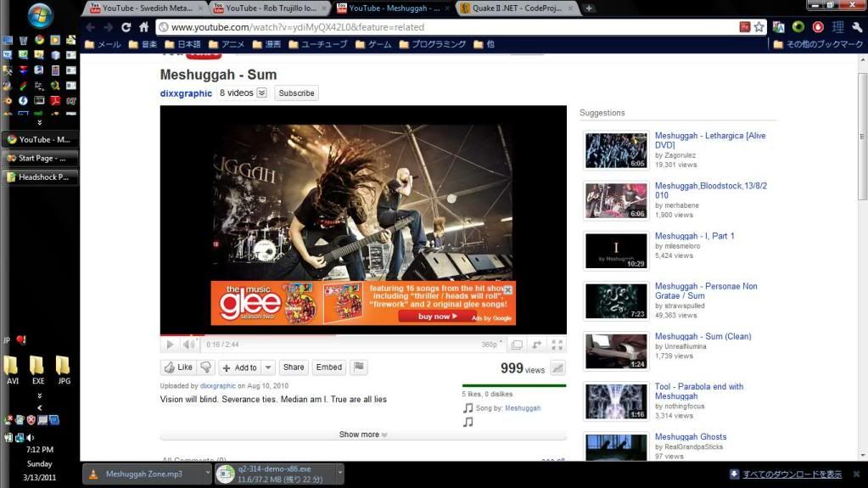Click the page vertical scrollbar
Image resolution: width=868 pixels, height=488 pixels.
tap(862, 137)
